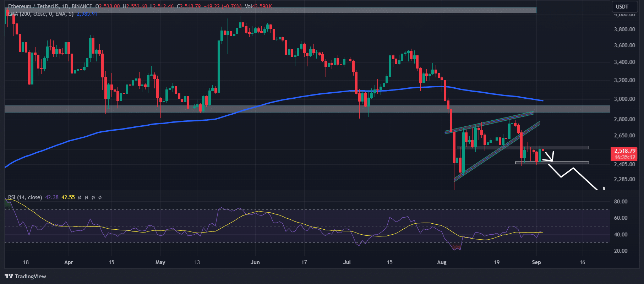This screenshot has height=284, width=644.
Task: Click the Ethereum / TetherUS symbol title
Action: 33,6
